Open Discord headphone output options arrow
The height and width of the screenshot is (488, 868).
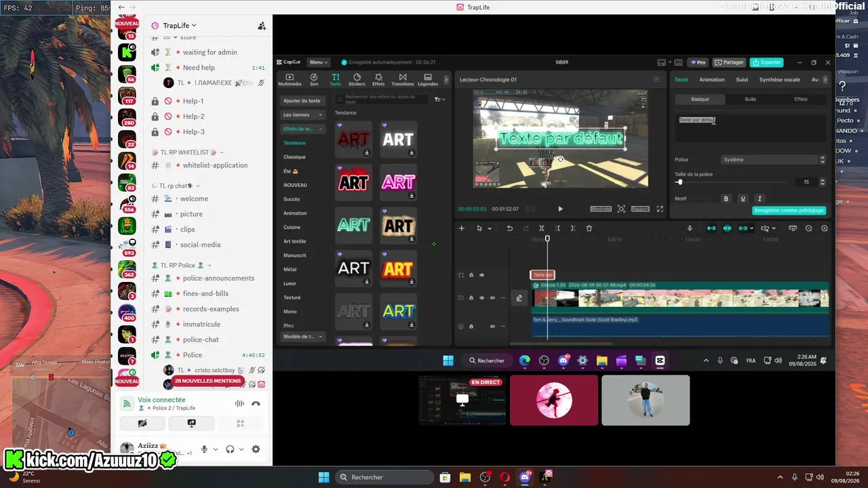pos(241,449)
